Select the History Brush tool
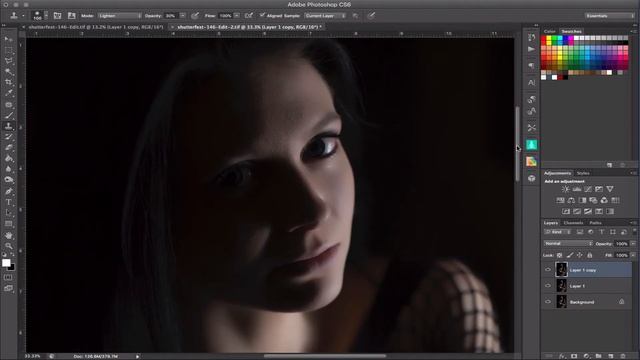This screenshot has width=640, height=360. pyautogui.click(x=8, y=137)
